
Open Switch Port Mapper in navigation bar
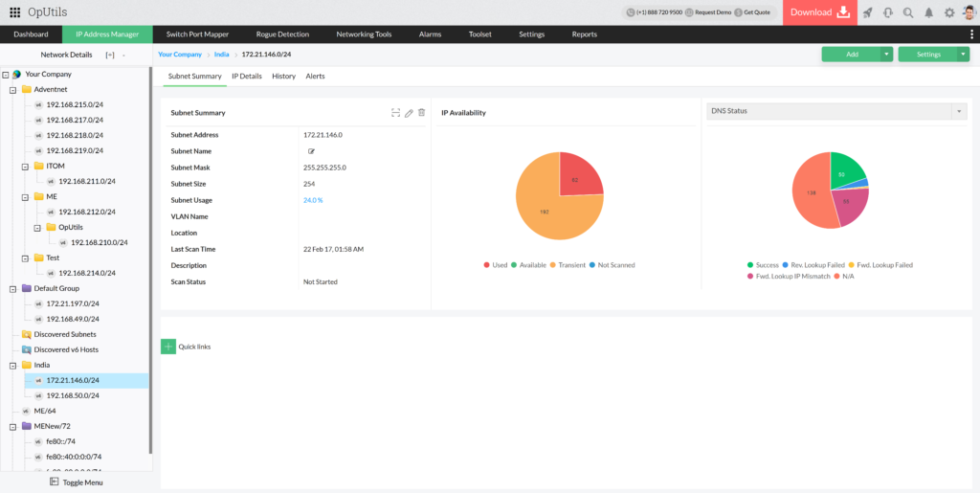tap(196, 34)
